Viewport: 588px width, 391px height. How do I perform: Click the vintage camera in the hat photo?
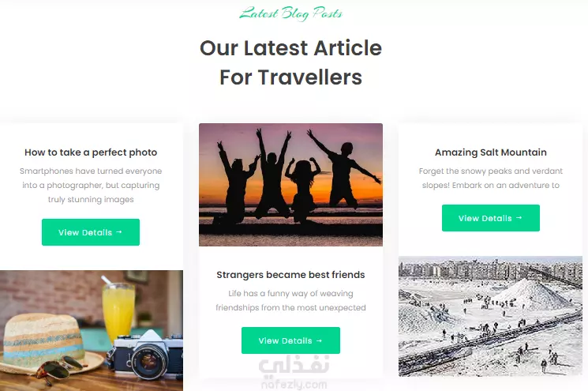pyautogui.click(x=146, y=355)
